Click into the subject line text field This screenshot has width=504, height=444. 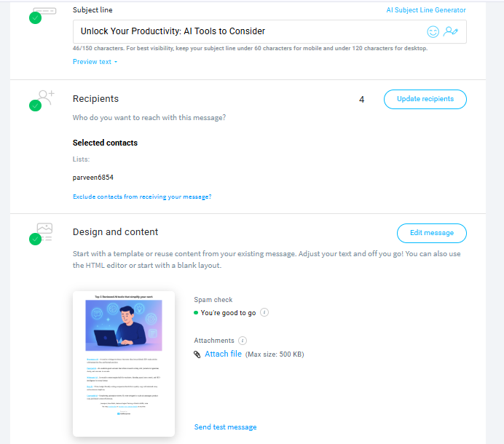click(x=248, y=31)
